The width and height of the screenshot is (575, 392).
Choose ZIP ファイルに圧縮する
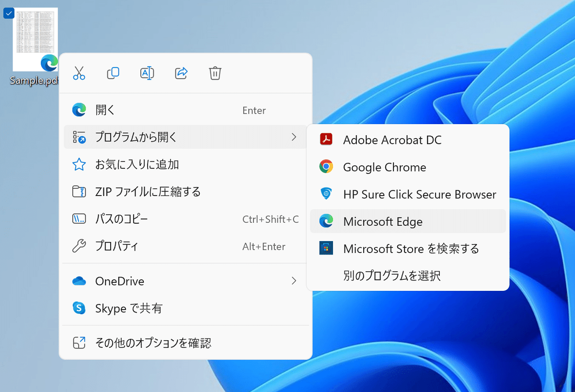[x=185, y=192]
